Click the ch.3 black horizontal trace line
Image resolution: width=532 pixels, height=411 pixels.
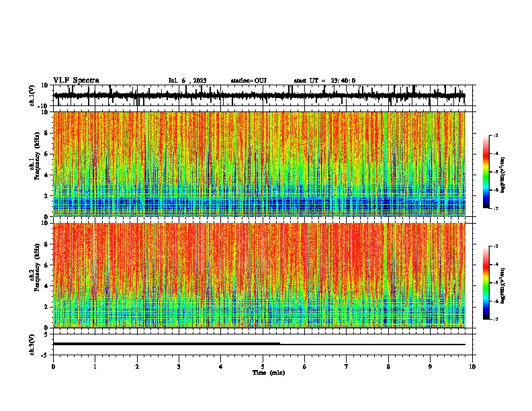coord(259,344)
